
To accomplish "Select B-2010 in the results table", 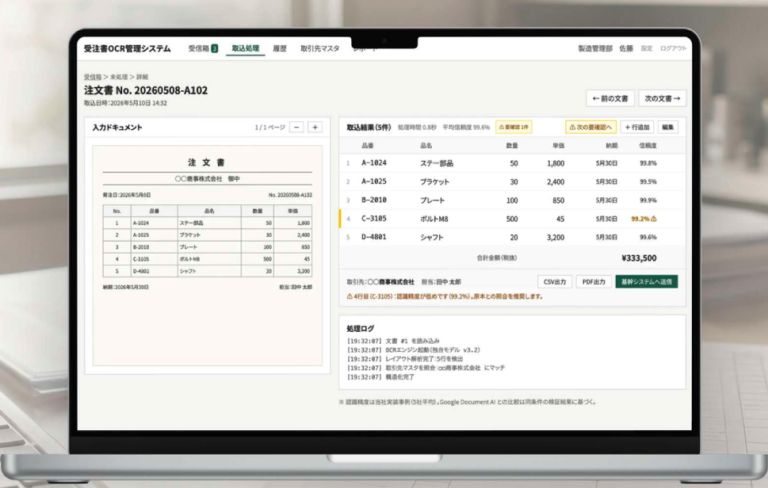I will (x=374, y=200).
